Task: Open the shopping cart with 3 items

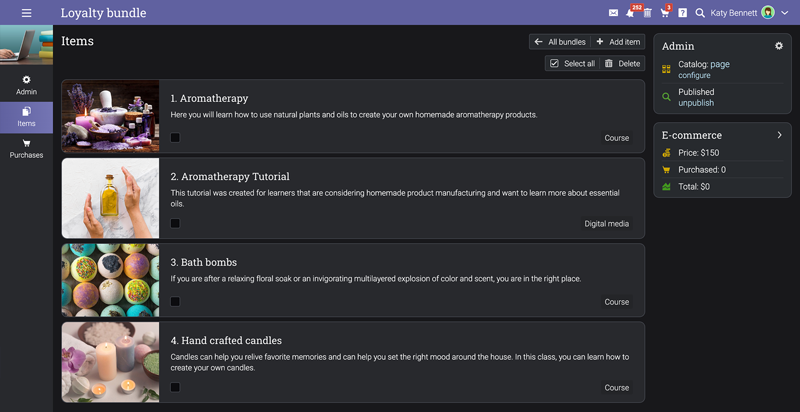Action: tap(664, 13)
